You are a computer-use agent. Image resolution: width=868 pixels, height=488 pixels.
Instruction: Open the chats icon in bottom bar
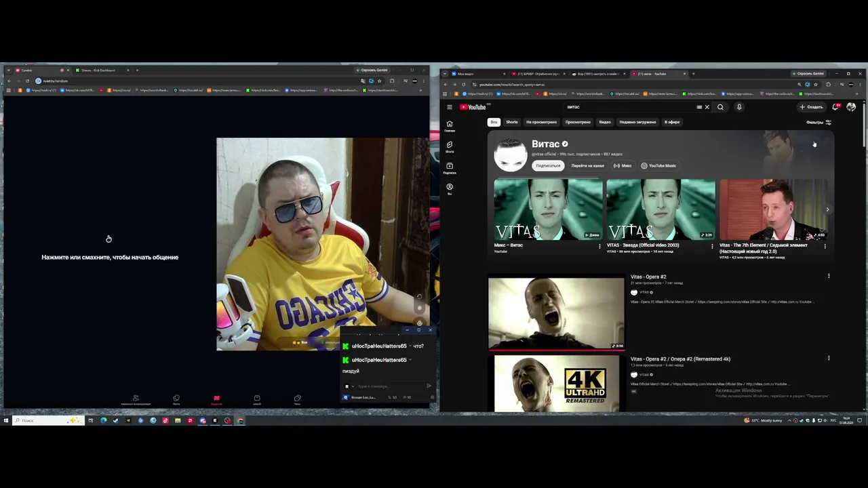297,400
